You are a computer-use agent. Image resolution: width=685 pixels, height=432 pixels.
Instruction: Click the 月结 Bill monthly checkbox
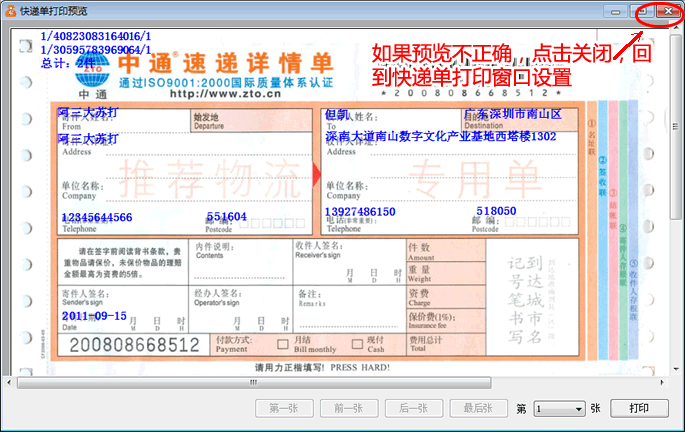click(283, 344)
